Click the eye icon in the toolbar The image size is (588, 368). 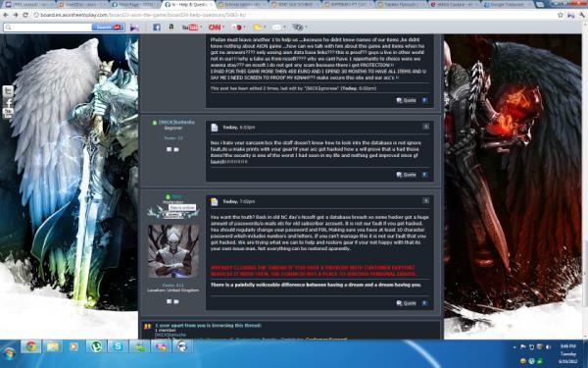tap(297, 27)
